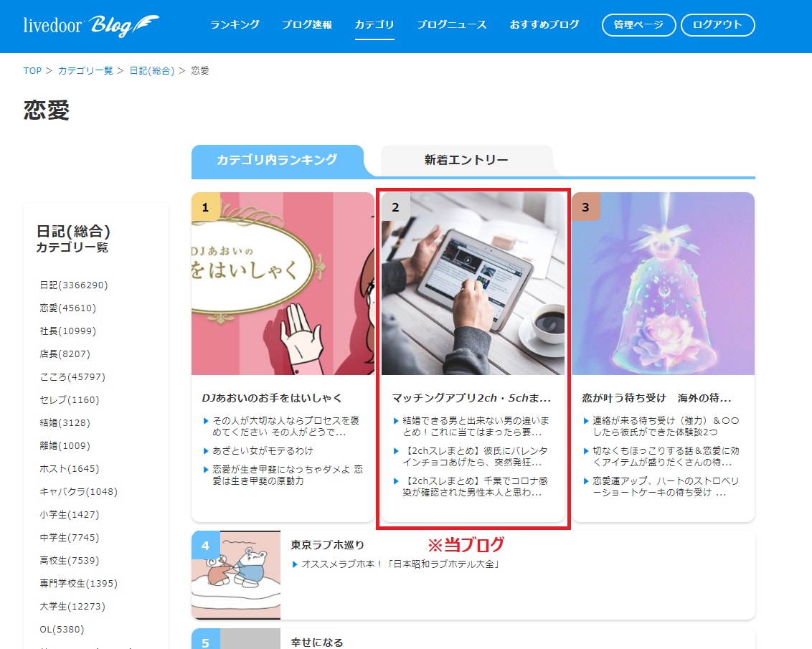This screenshot has height=649, width=812.
Task: Click the 日記(総合) カテゴリ一覧 sidebar heading
Action: coord(73,239)
